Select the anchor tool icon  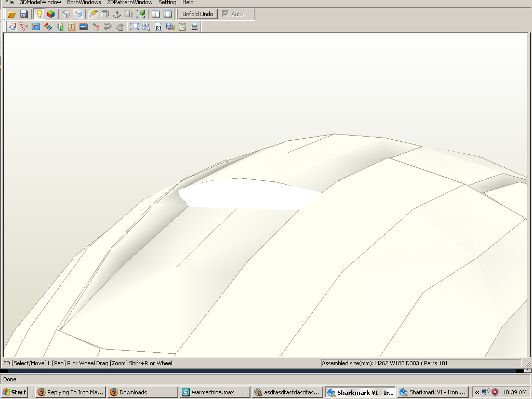coord(117,14)
